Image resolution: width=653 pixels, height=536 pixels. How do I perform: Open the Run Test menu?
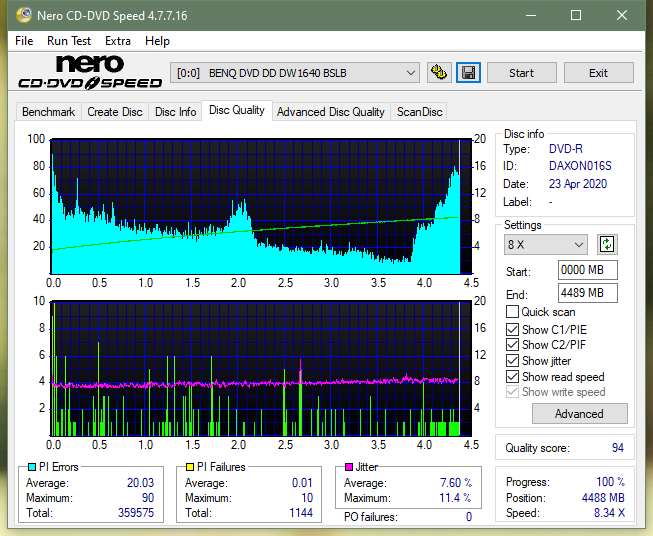(69, 41)
